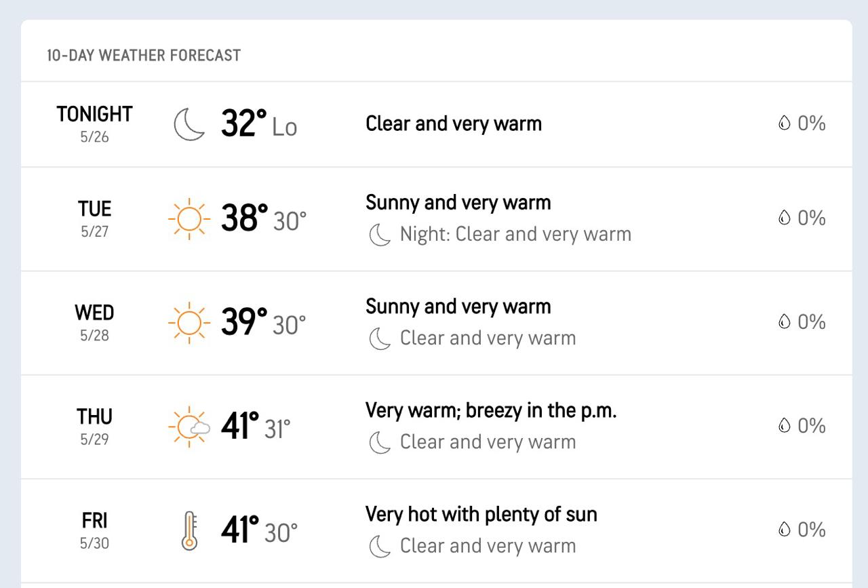Click Wednesday's small night moon icon

pos(380,338)
